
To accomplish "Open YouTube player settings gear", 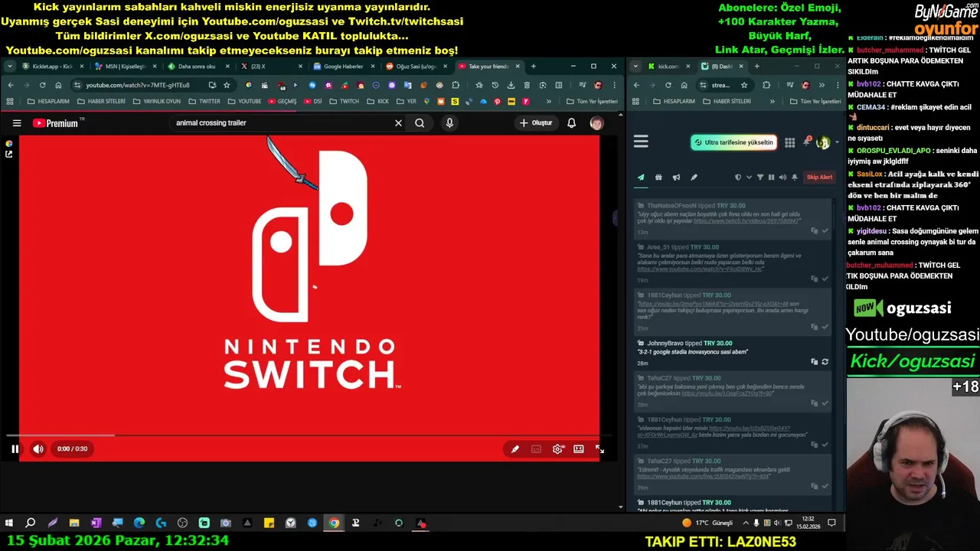I will (557, 449).
